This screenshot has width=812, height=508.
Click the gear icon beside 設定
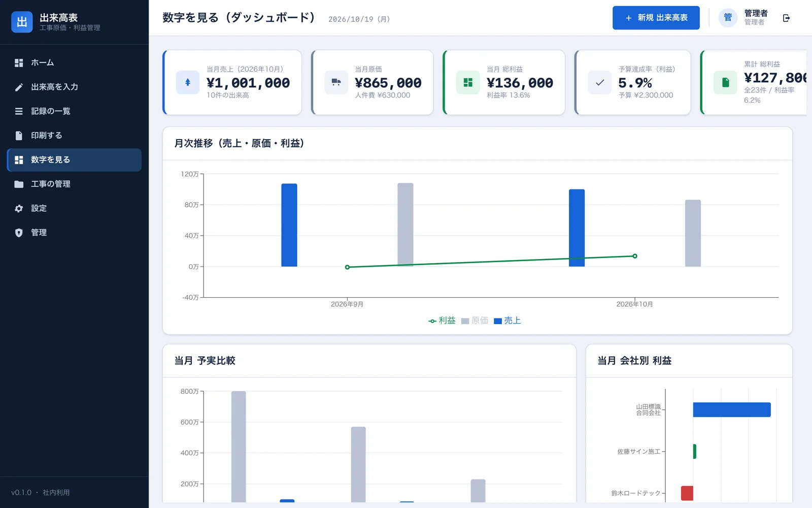[x=19, y=208]
